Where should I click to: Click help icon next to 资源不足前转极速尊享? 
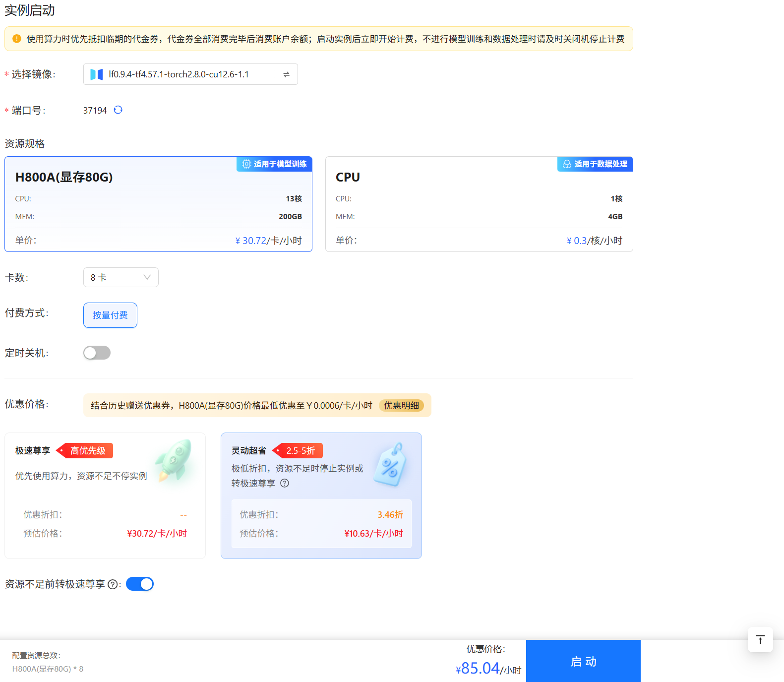coord(113,584)
